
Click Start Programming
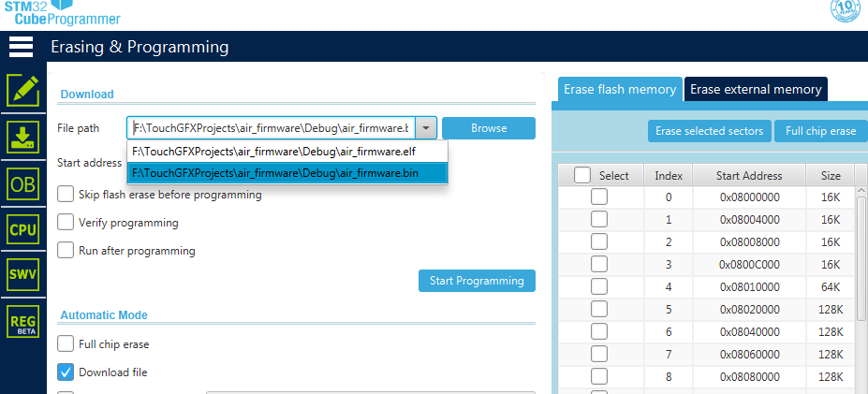[477, 281]
